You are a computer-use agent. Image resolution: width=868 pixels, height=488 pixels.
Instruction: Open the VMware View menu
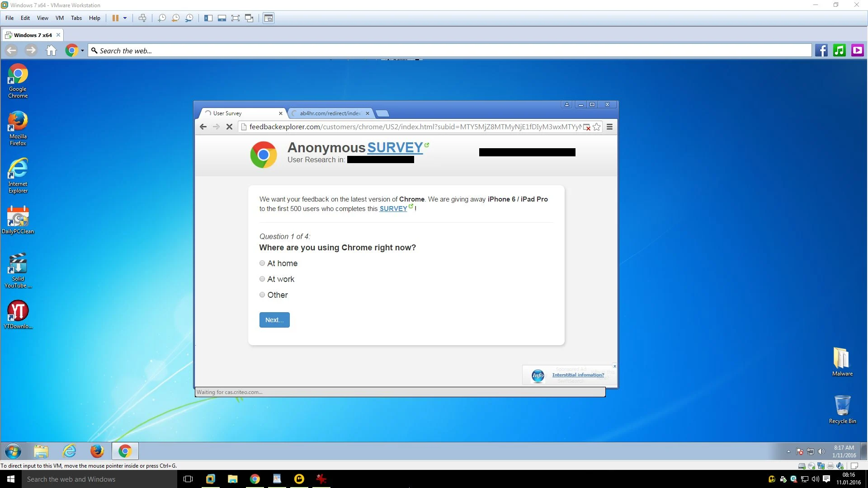click(x=42, y=18)
